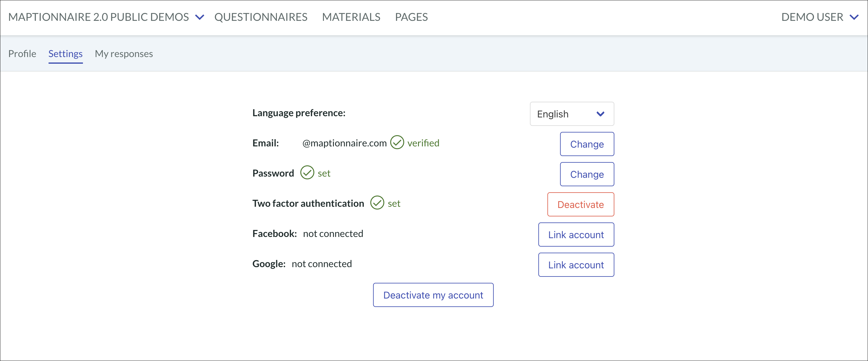
Task: Open the Demo User account menu chevron
Action: pyautogui.click(x=854, y=17)
